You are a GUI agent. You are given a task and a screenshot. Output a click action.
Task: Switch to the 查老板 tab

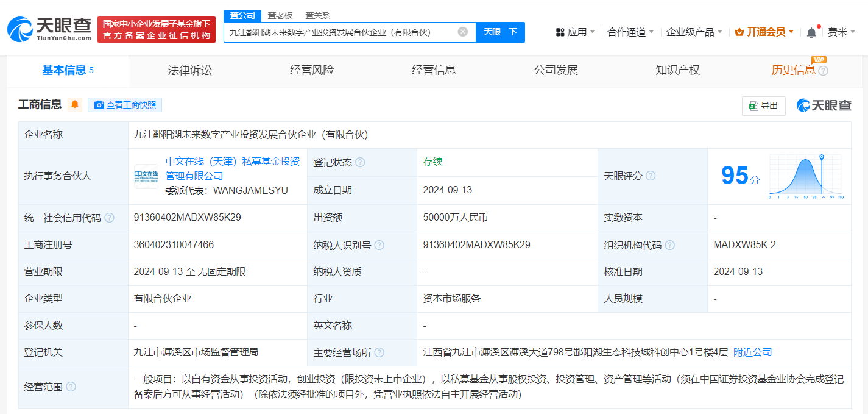pos(280,15)
